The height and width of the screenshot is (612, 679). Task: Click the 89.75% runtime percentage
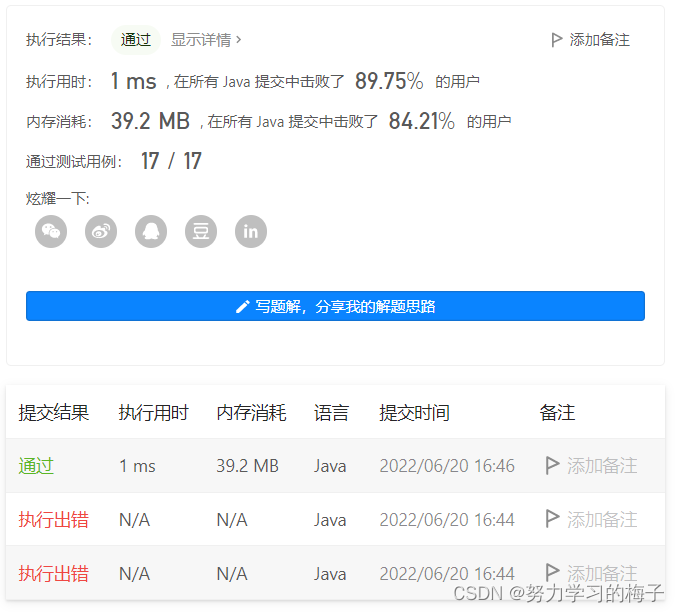389,81
